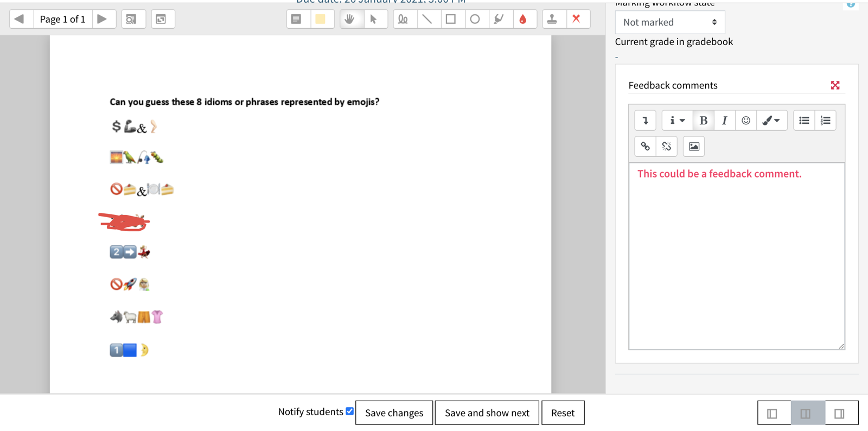
Task: Apply ordered numbered list
Action: pos(825,121)
